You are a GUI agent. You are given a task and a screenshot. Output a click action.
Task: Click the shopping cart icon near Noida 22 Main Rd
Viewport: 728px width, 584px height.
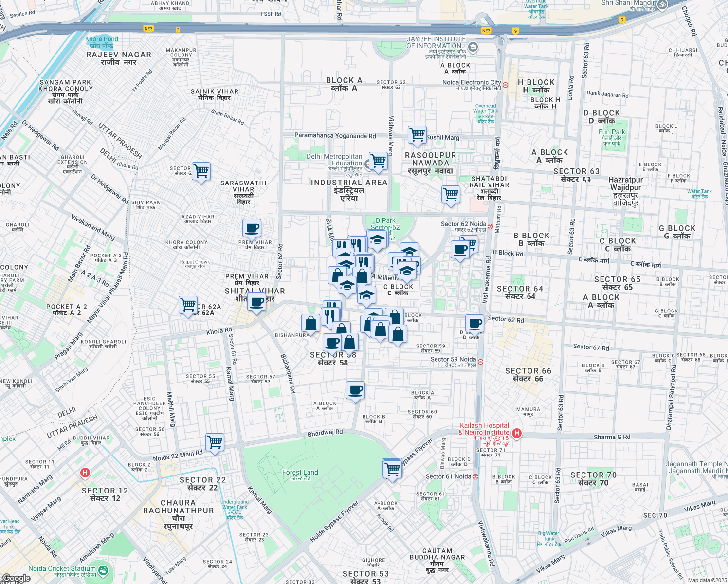(215, 442)
